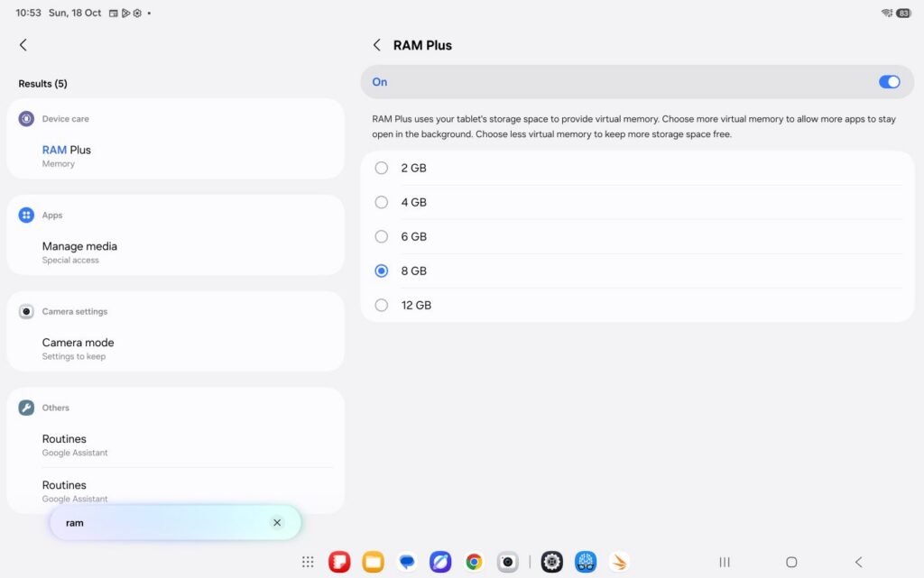Open the blue Messages chat app
The width and height of the screenshot is (924, 578).
coord(407,562)
